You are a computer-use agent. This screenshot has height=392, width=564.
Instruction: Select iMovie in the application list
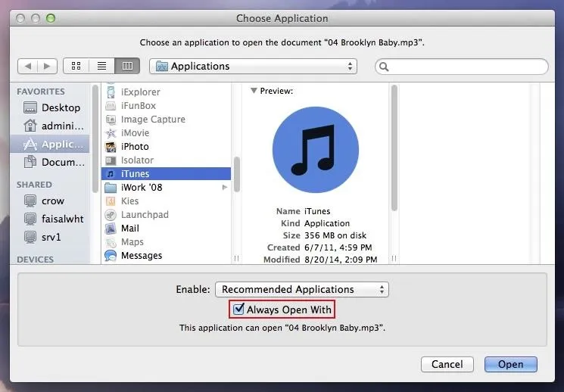(167, 133)
